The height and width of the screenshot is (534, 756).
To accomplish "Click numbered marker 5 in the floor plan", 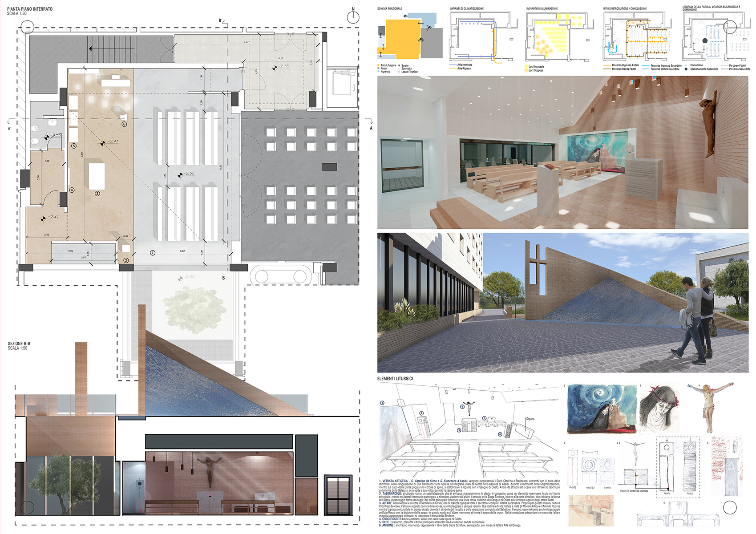I will [74, 146].
